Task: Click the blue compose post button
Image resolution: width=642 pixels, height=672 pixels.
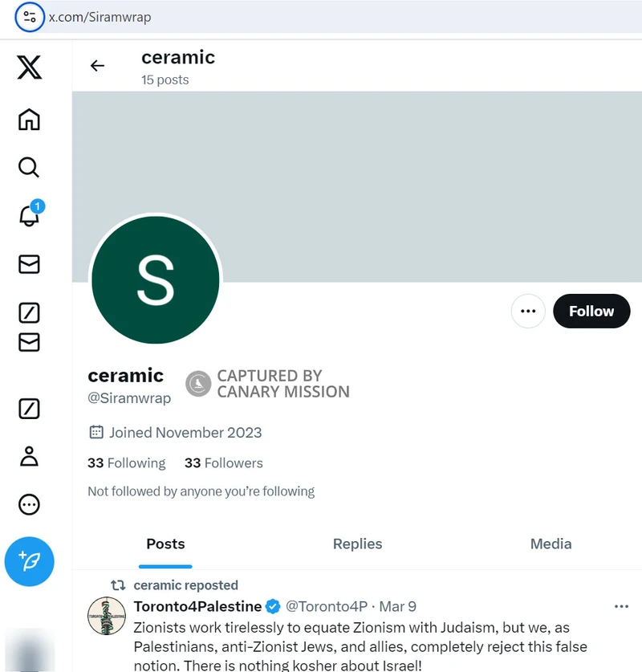Action: (29, 561)
